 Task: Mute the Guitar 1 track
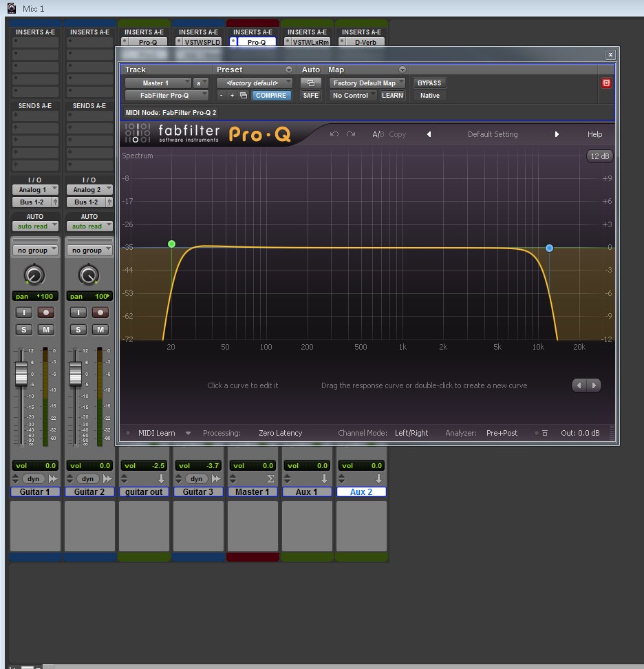(45, 330)
